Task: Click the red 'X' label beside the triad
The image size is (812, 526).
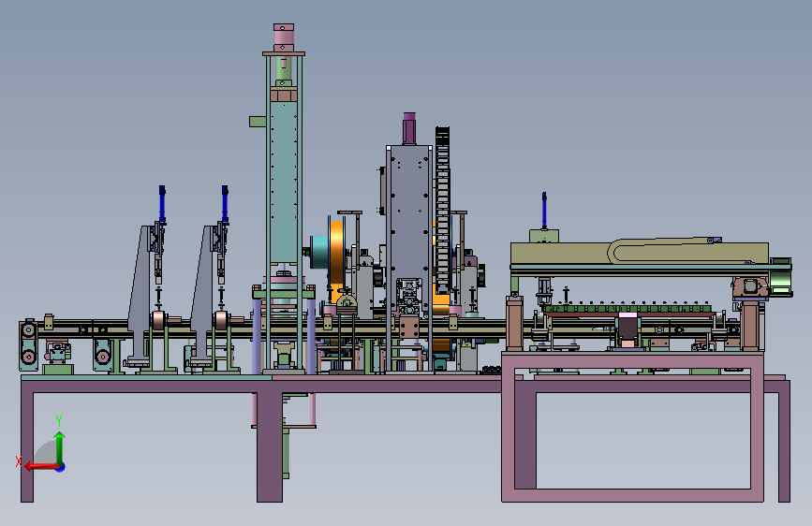Action: [19, 461]
